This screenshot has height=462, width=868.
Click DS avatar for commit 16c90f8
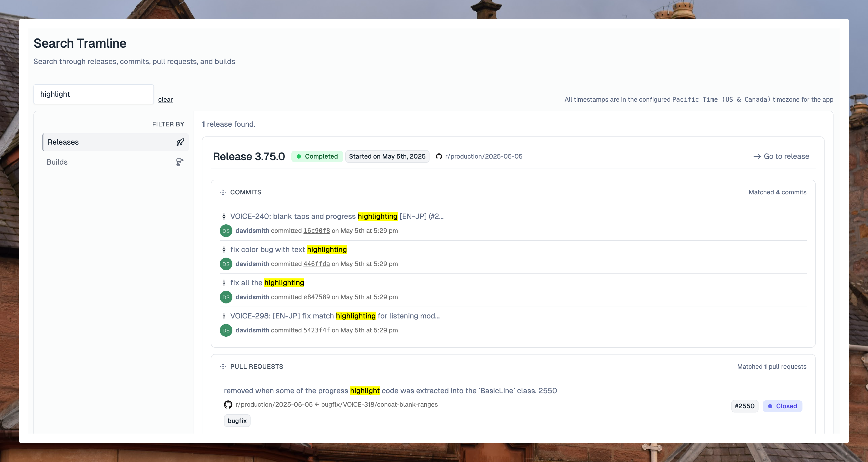point(226,231)
